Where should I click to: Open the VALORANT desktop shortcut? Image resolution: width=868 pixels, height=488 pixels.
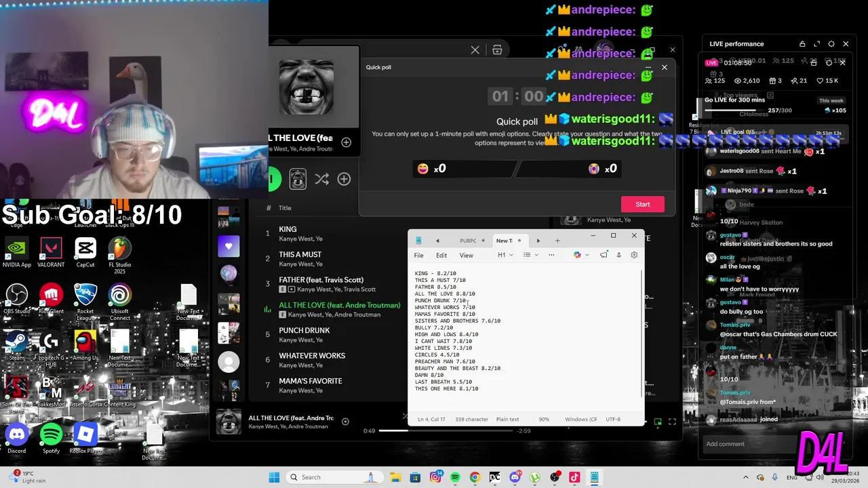[x=51, y=252]
